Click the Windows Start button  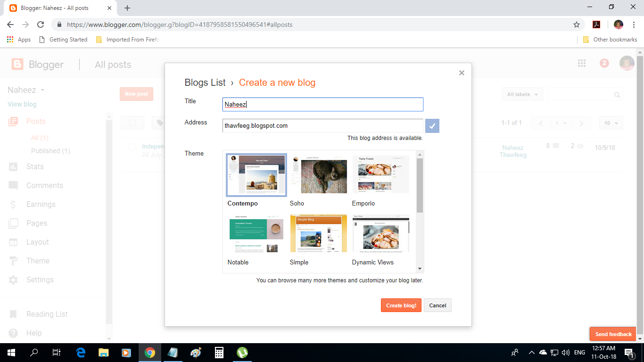(11, 352)
